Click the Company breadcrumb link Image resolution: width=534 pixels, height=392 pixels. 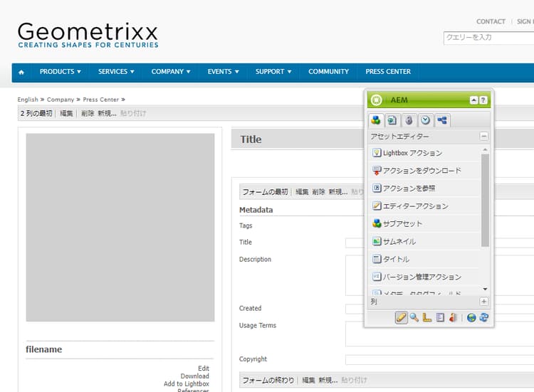(61, 100)
